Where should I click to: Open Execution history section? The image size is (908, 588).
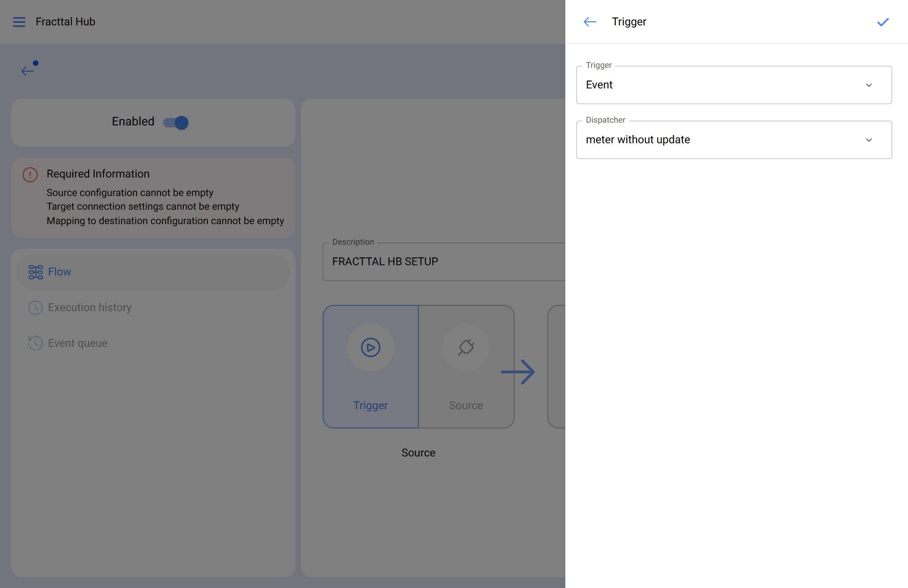tap(89, 308)
